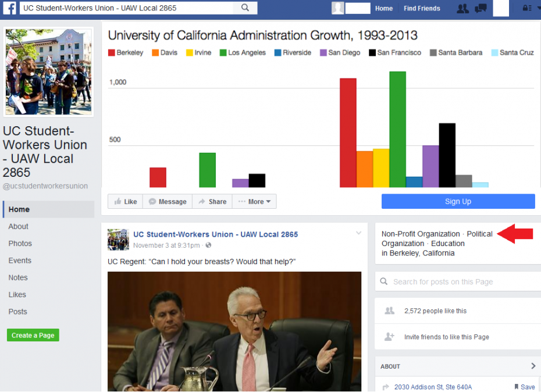
Task: Click the page title in the left sidebar
Action: [45, 151]
